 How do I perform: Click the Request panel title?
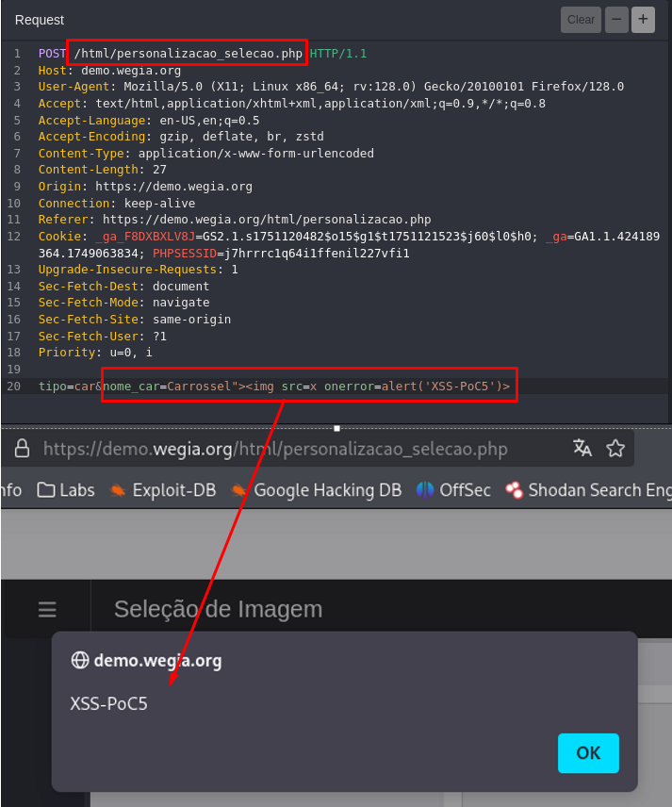(x=40, y=20)
